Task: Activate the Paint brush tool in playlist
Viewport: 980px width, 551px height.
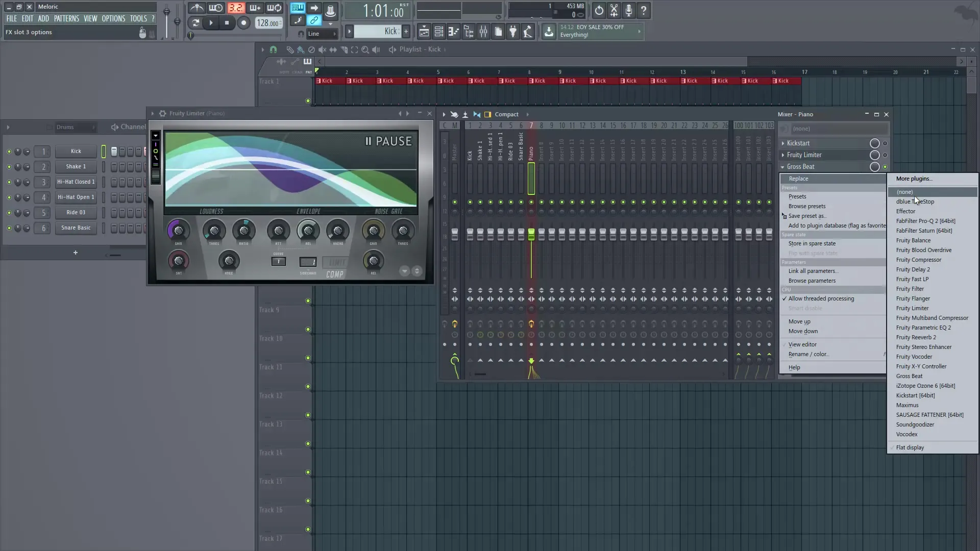Action: 301,49
